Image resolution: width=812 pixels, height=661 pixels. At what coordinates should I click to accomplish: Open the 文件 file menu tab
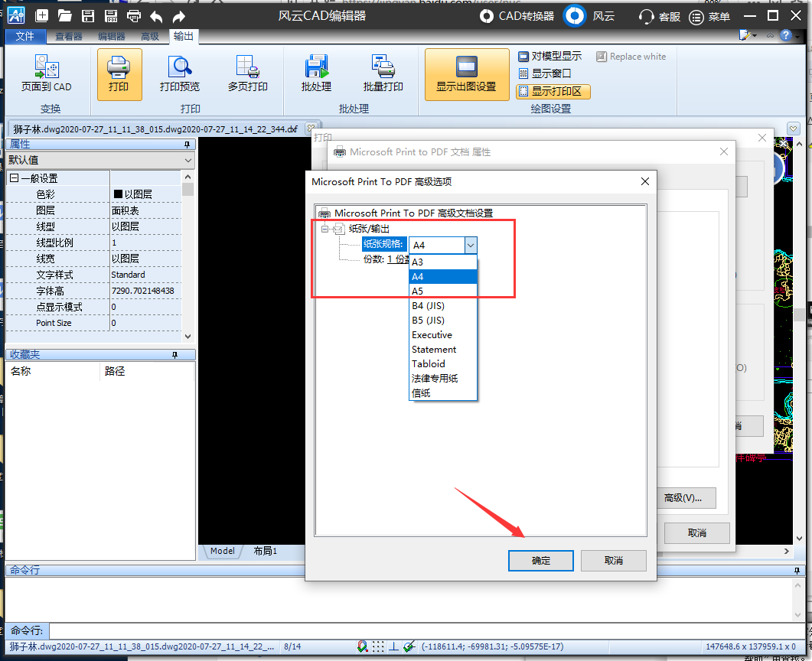pyautogui.click(x=24, y=36)
